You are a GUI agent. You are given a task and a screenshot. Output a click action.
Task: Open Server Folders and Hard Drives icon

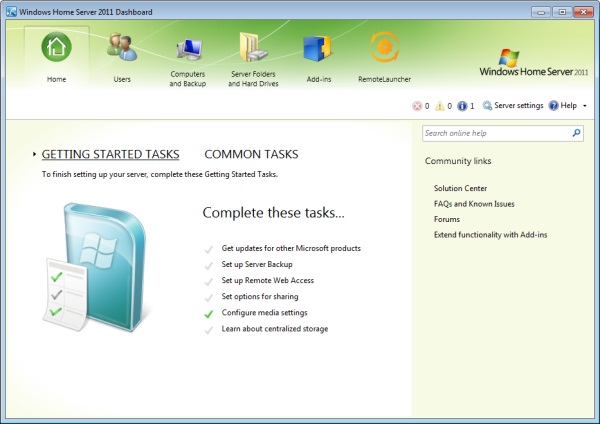253,47
